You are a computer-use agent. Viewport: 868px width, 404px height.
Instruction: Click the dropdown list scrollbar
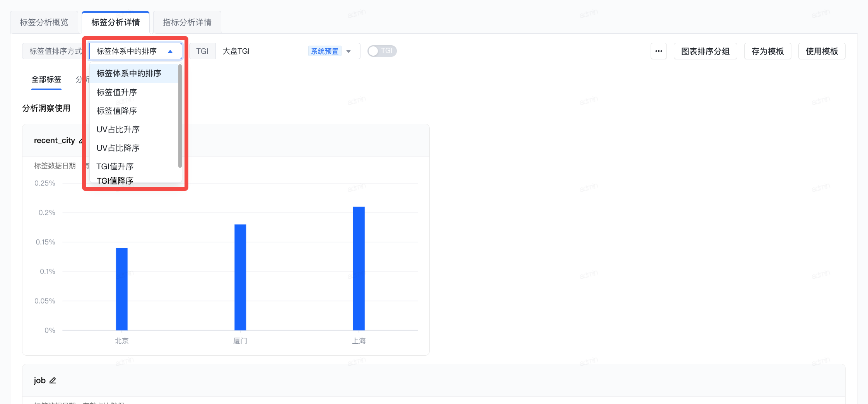(180, 116)
